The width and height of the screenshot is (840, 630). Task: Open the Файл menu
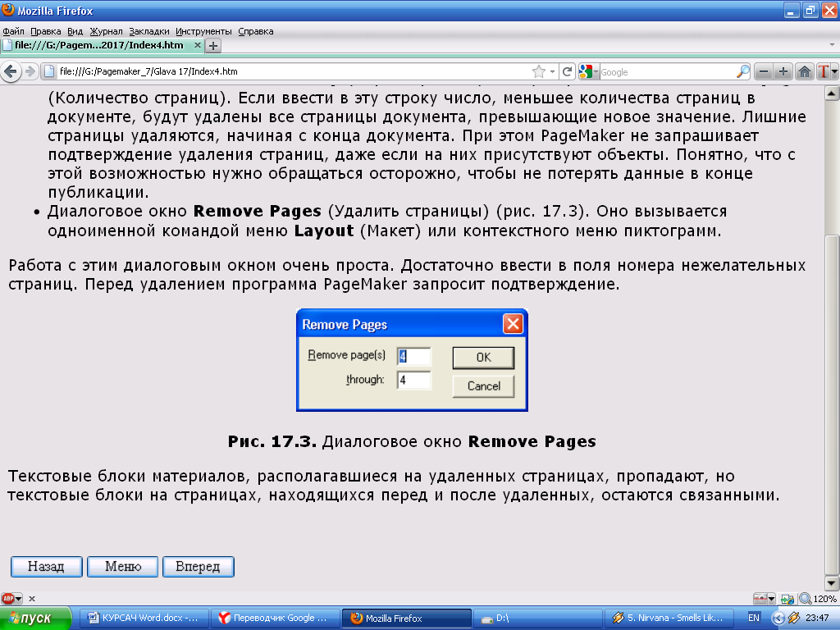13,31
